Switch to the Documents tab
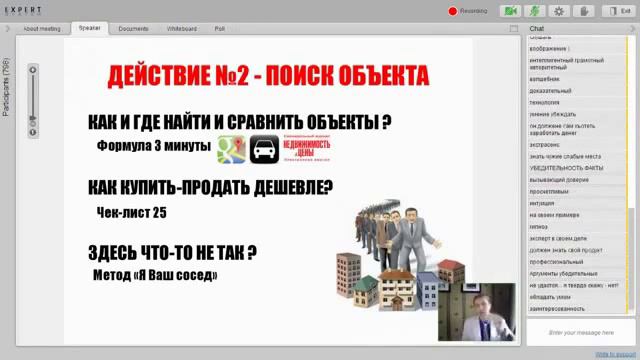The image size is (640, 360). (x=133, y=29)
